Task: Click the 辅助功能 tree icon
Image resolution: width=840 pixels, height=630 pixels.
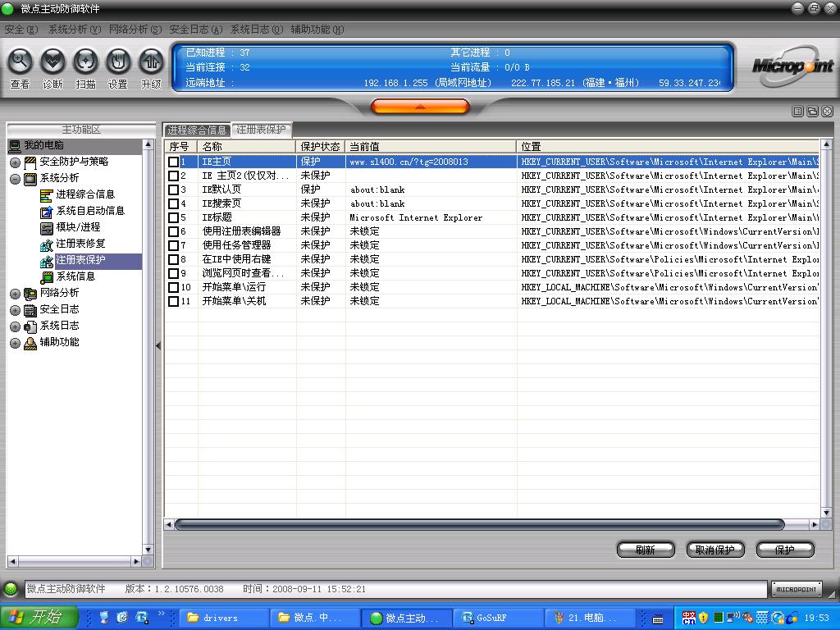Action: coord(30,343)
